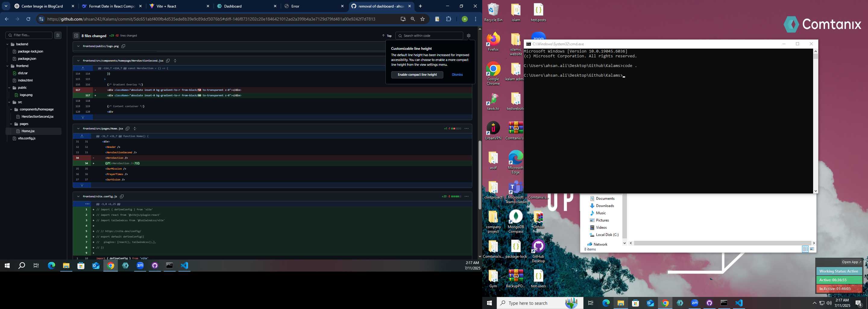Click the Search within code field

(429, 36)
